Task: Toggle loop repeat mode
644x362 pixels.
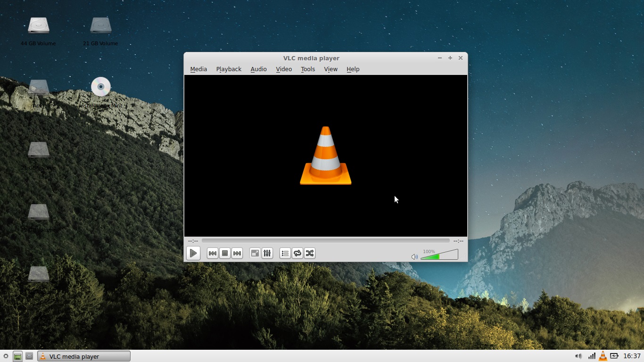Action: (297, 253)
